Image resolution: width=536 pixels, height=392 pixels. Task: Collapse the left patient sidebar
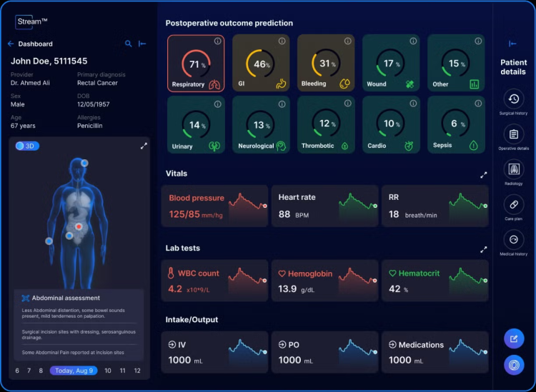(x=142, y=44)
